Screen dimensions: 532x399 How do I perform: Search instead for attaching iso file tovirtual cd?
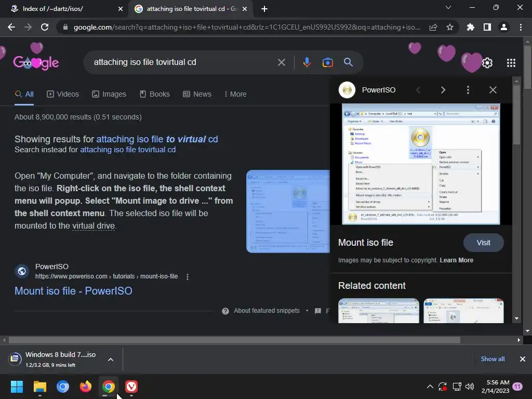[x=128, y=150]
